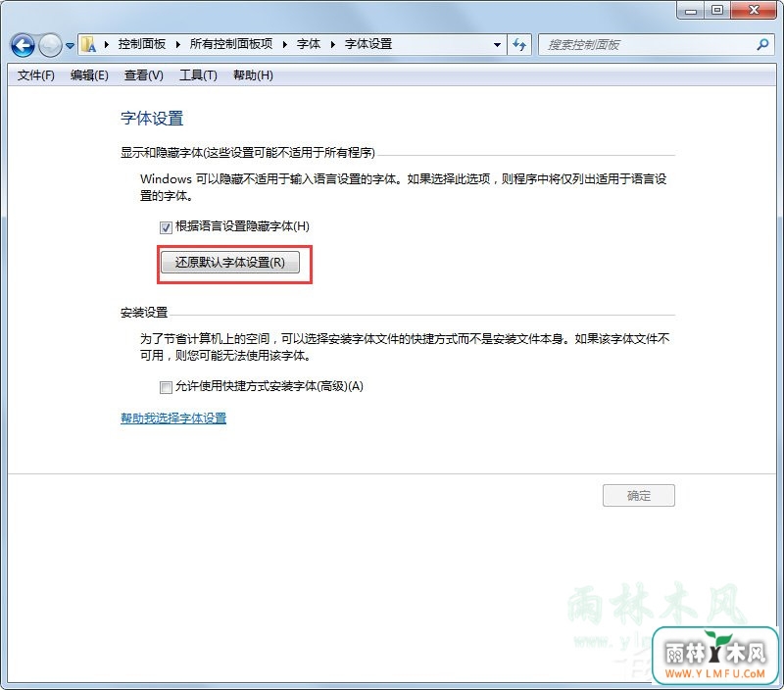Go back with the blue Back arrow

click(23, 45)
